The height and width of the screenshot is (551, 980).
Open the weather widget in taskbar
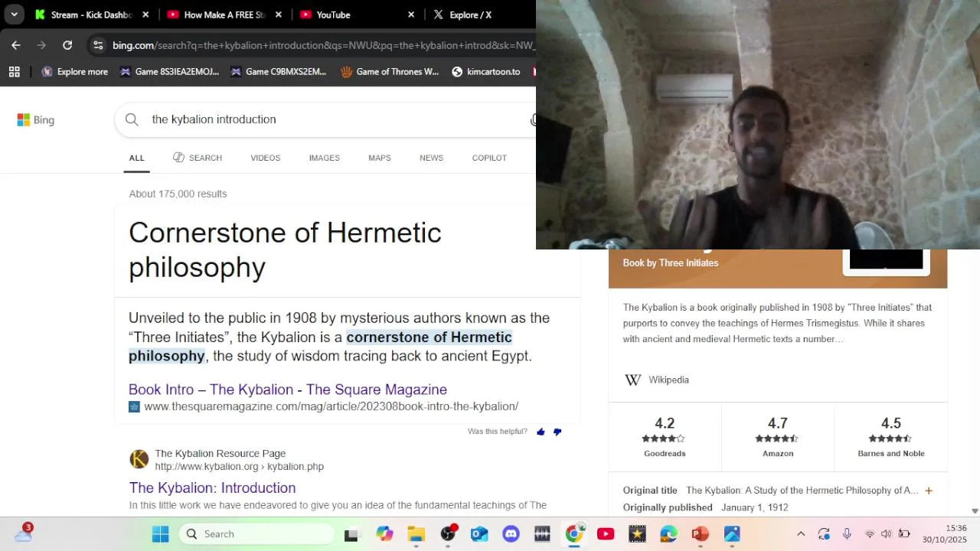[23, 533]
